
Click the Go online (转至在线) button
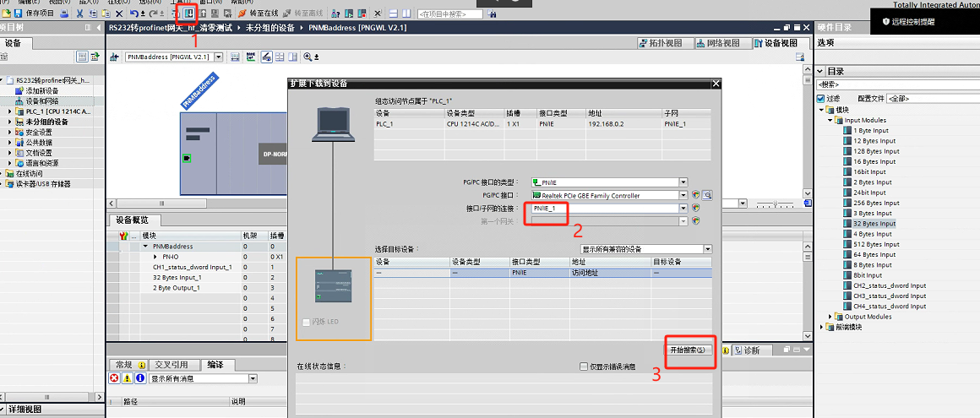258,13
